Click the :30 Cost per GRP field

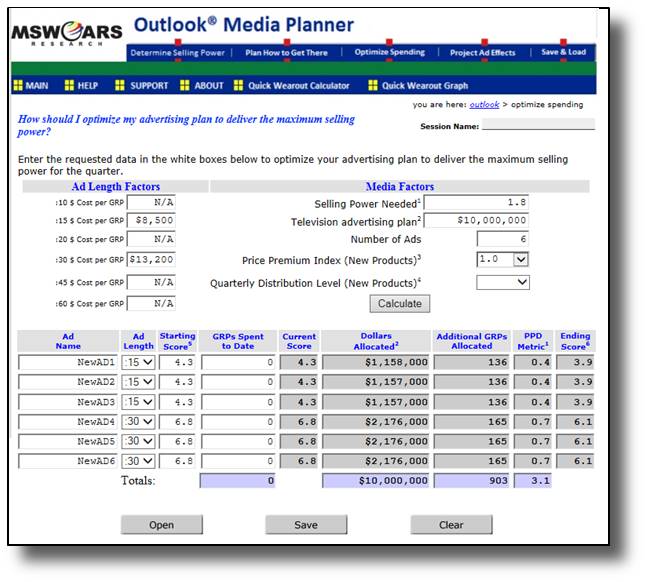tap(151, 259)
